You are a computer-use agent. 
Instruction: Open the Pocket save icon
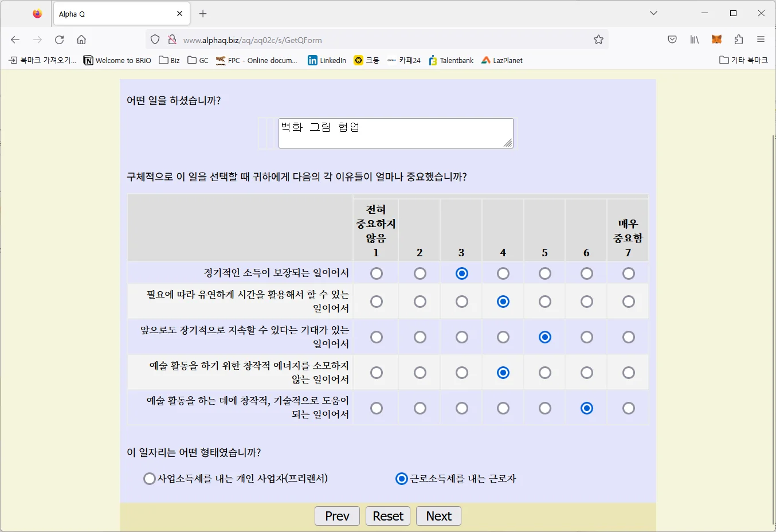(672, 40)
